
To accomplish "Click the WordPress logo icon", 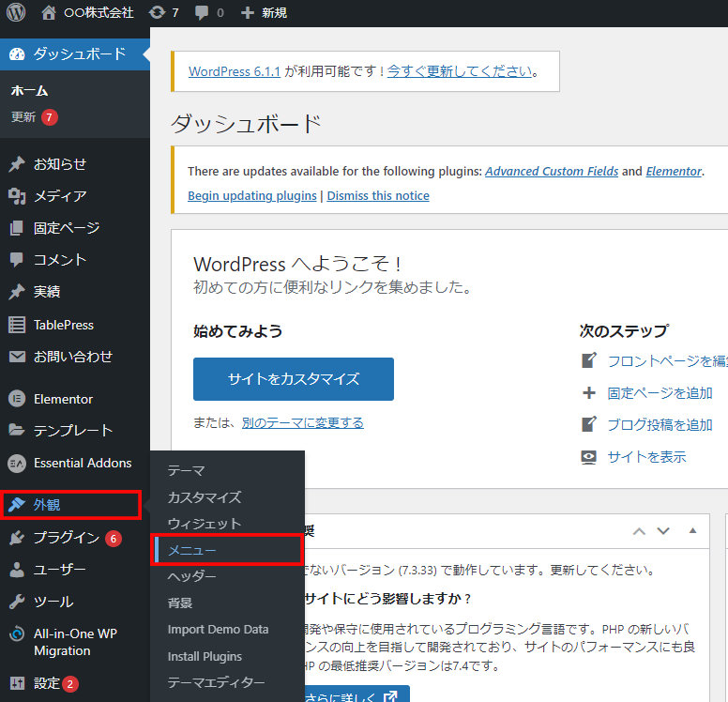I will click(15, 13).
